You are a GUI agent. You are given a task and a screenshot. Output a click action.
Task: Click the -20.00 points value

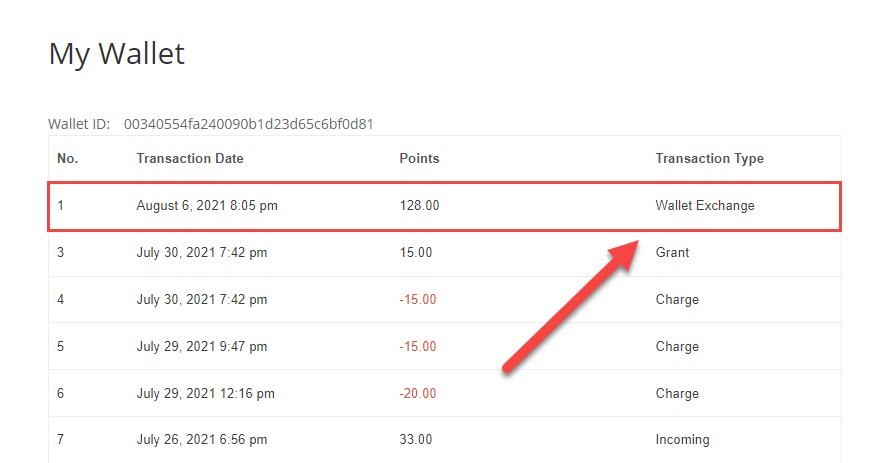tap(418, 394)
